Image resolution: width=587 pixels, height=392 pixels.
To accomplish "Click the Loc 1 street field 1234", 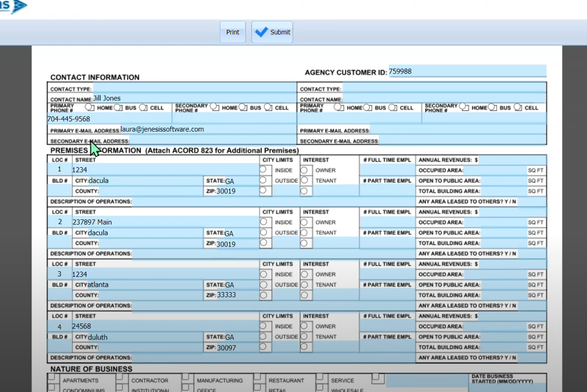I will point(164,169).
